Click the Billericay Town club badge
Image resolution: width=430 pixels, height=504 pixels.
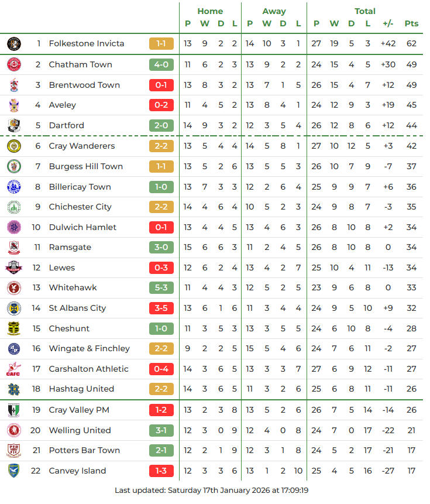(x=13, y=187)
